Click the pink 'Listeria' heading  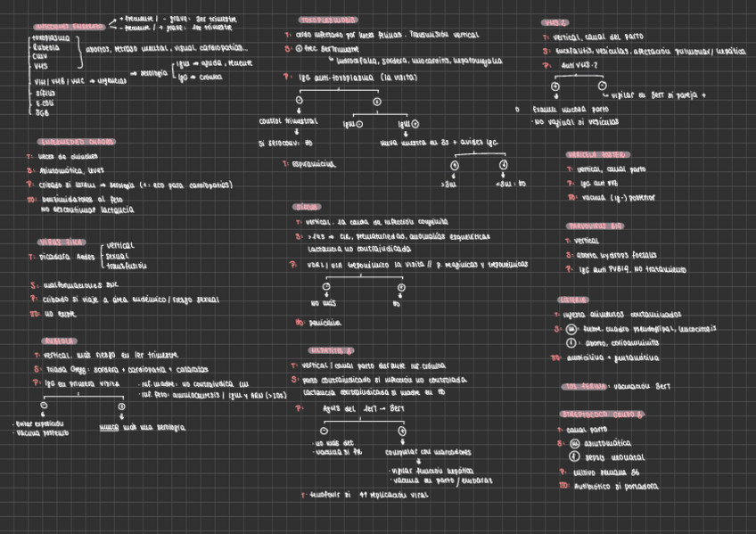pyautogui.click(x=573, y=300)
